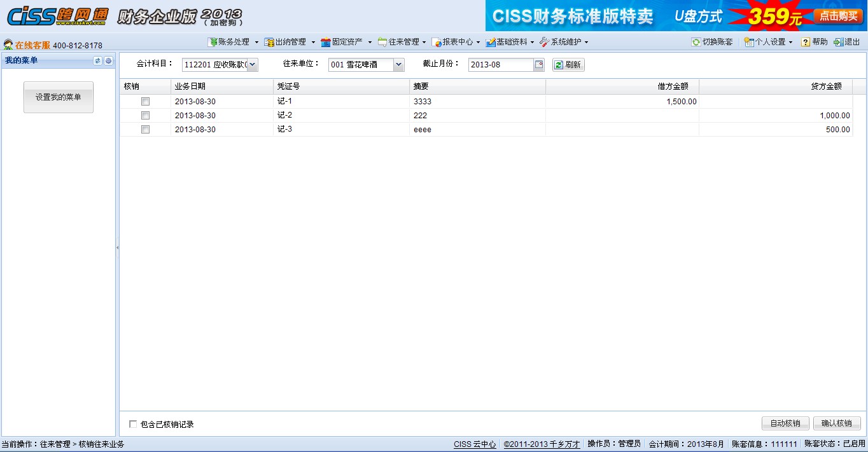
Task: Click the settings icon in 我的菜单 header
Action: click(x=108, y=60)
